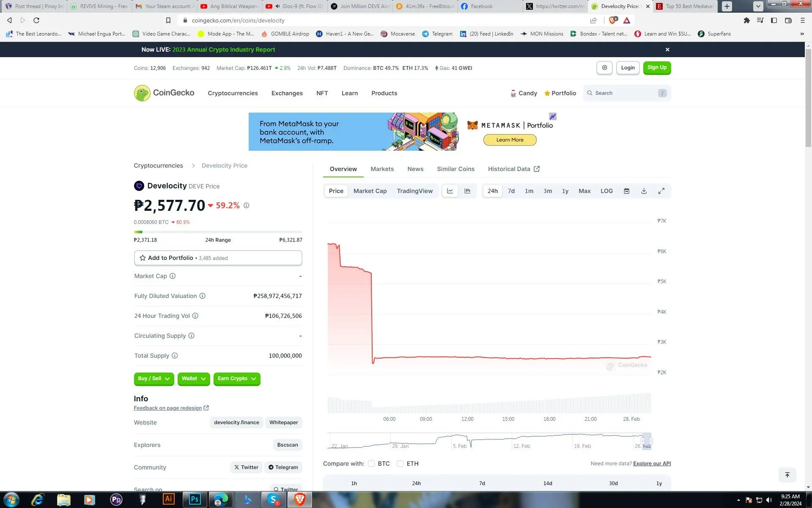Select the TradingView chart mode
Screen dimensions: 812x508
click(414, 191)
